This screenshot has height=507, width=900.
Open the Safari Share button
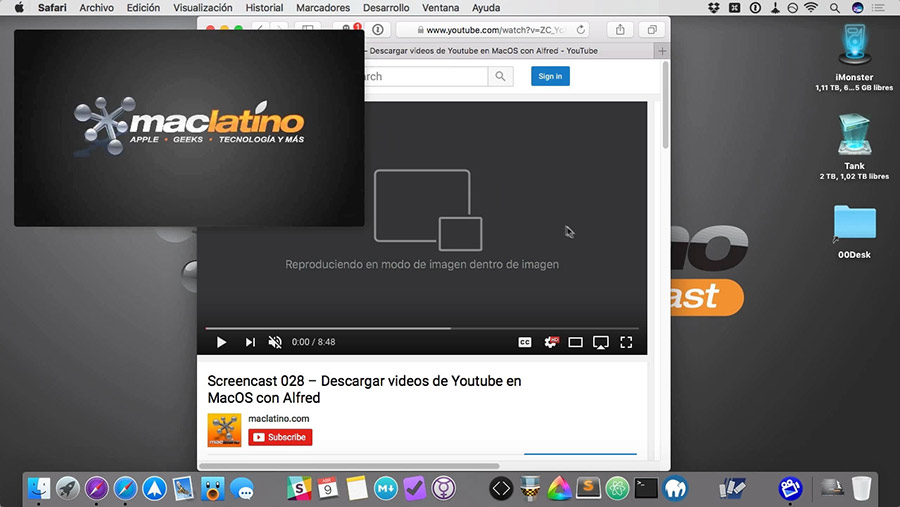click(620, 30)
